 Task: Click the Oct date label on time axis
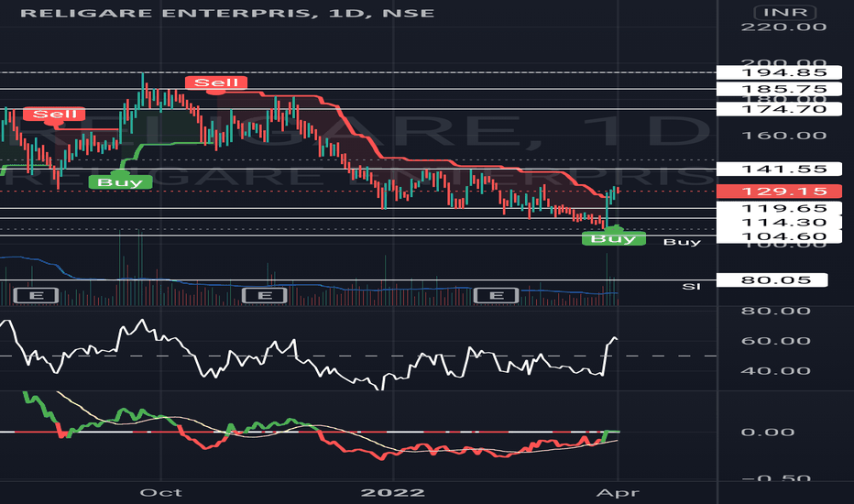click(160, 493)
